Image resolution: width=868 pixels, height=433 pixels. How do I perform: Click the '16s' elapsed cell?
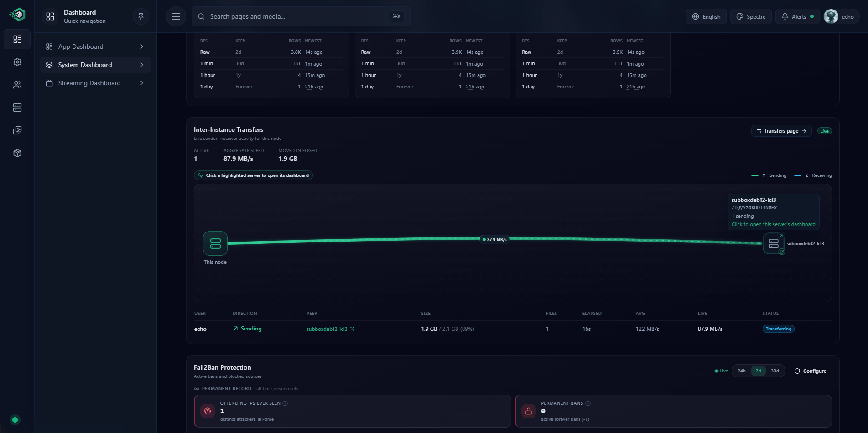tap(587, 329)
